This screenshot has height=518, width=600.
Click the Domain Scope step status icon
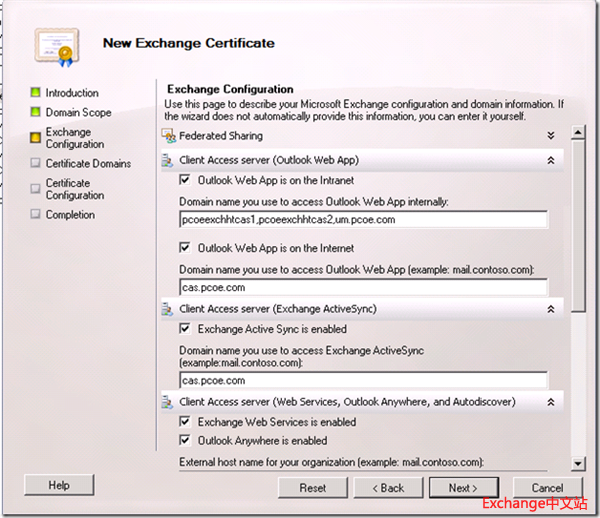36,113
